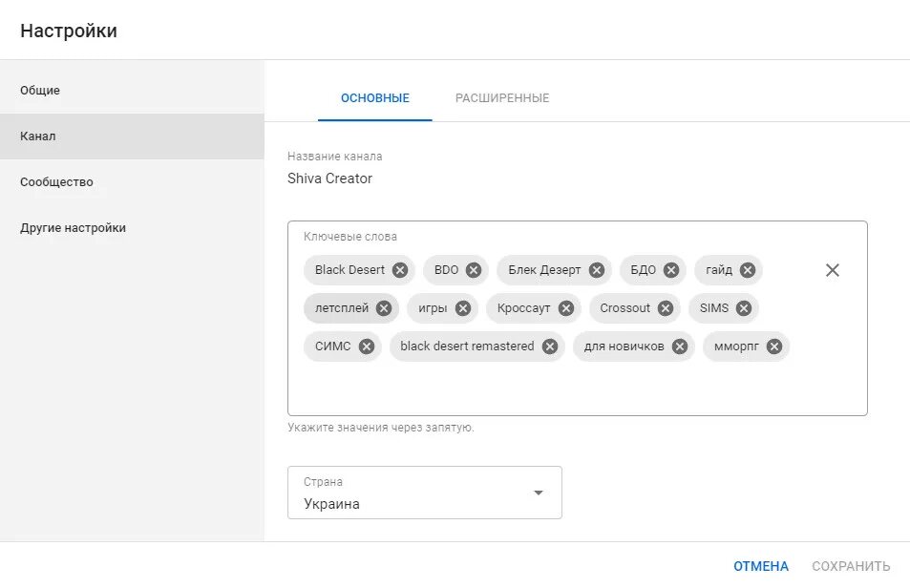Open the Сообщество settings section

(132, 182)
